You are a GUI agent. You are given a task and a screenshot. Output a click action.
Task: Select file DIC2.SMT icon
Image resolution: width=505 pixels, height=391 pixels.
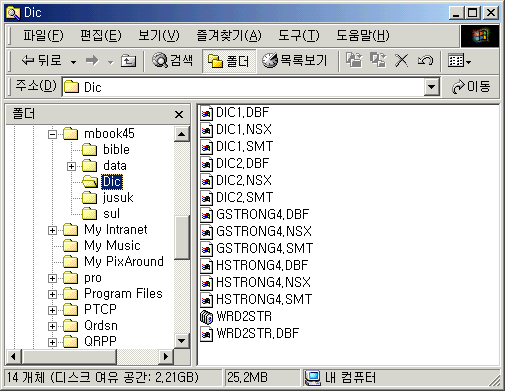click(206, 198)
